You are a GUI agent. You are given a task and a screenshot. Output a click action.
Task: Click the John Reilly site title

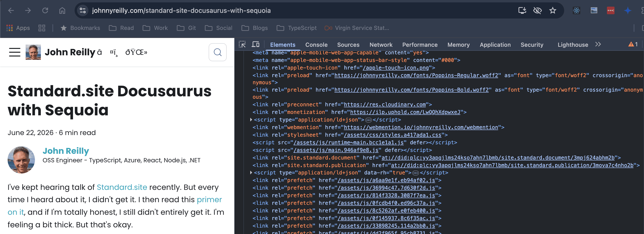tap(70, 52)
